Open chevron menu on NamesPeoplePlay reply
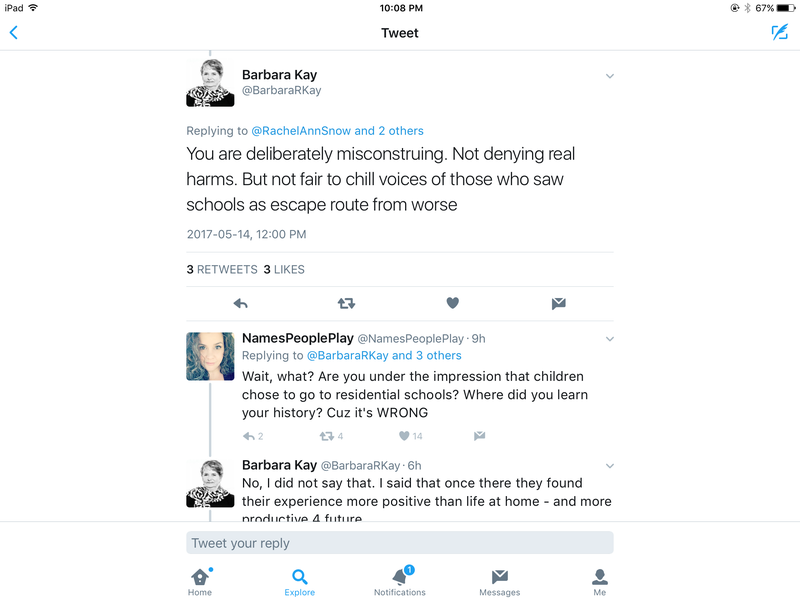 (x=610, y=339)
